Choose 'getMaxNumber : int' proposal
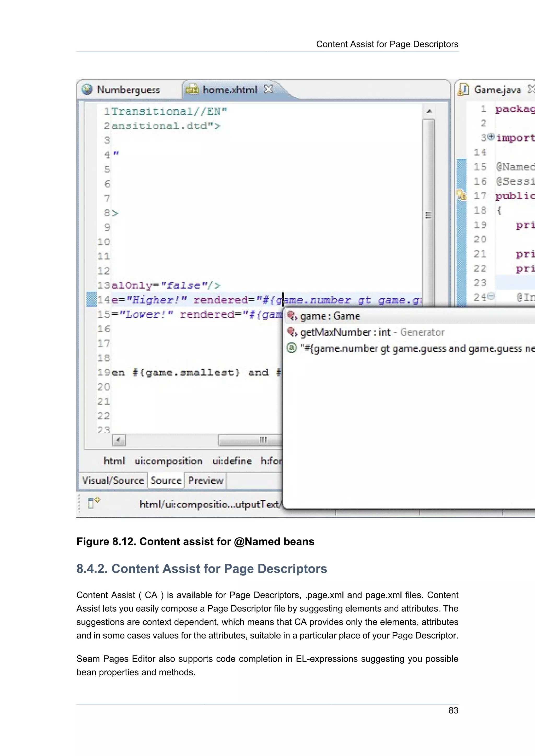Viewport: 535px width, 756px height. (x=409, y=332)
